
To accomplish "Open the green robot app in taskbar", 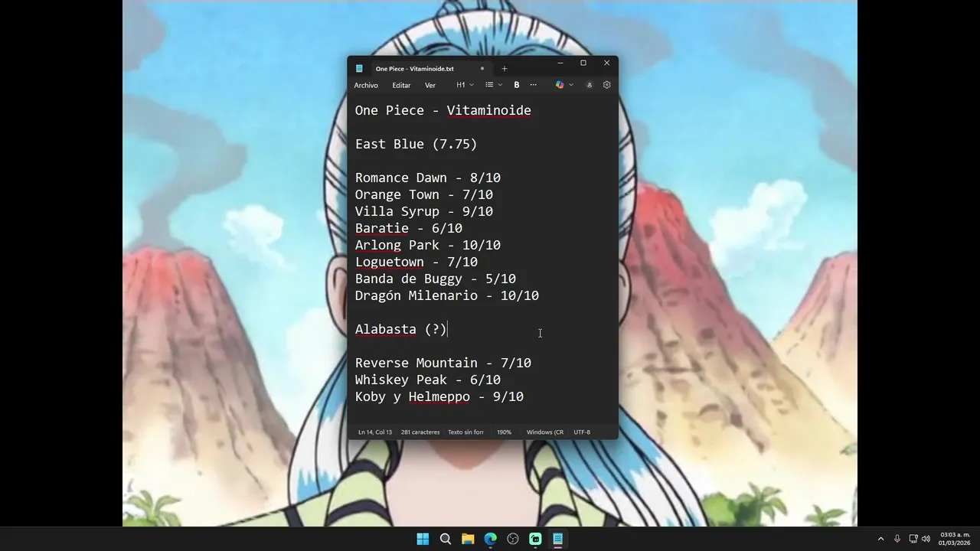I will 535,539.
